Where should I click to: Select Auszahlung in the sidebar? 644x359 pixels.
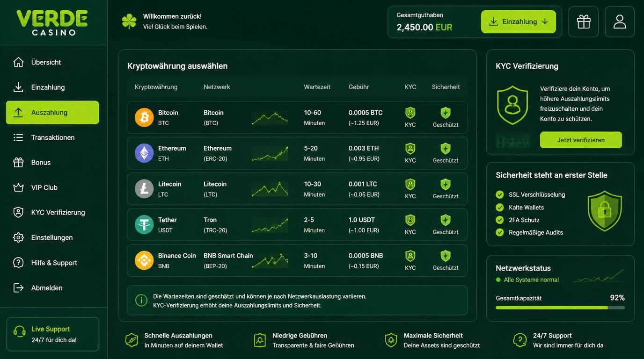[x=52, y=113]
